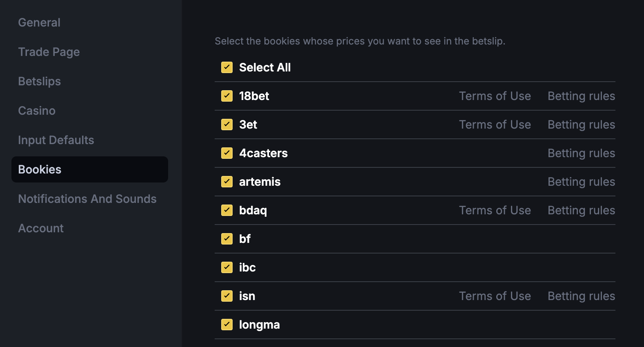
Task: Disable the ibc bookie checkbox
Action: 227,267
